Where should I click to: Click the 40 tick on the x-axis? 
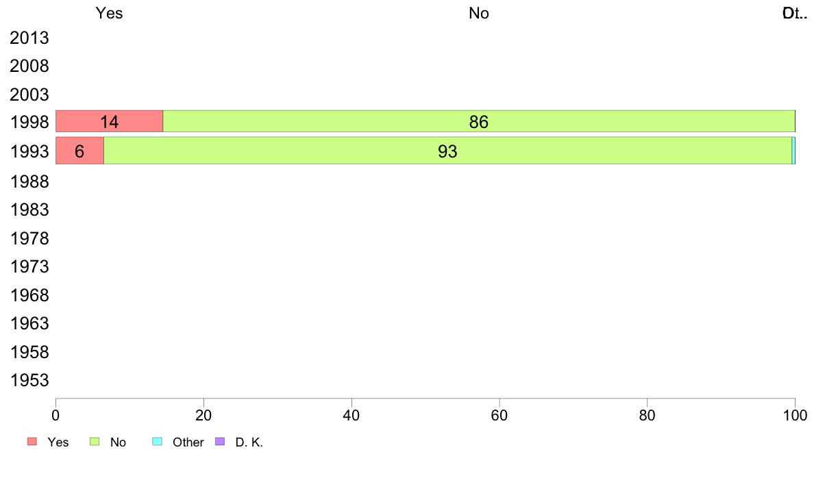[351, 415]
